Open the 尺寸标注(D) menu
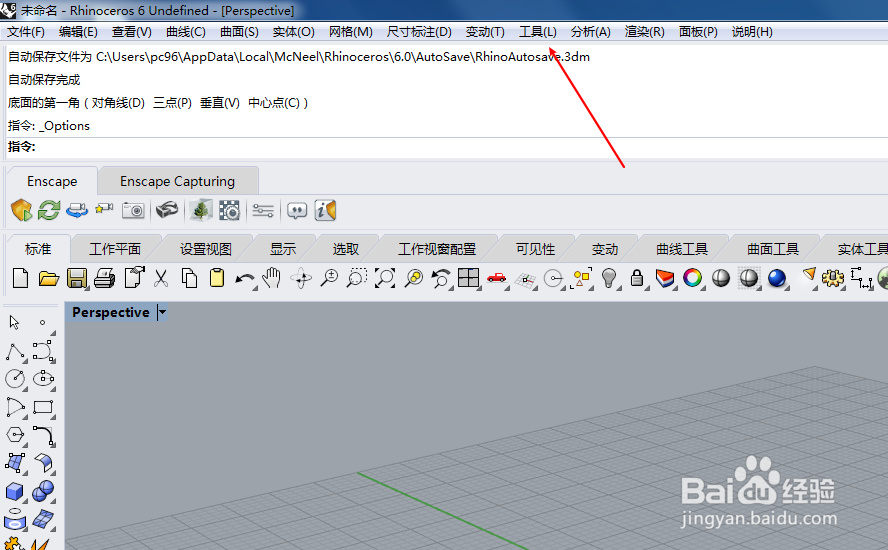 tap(419, 32)
